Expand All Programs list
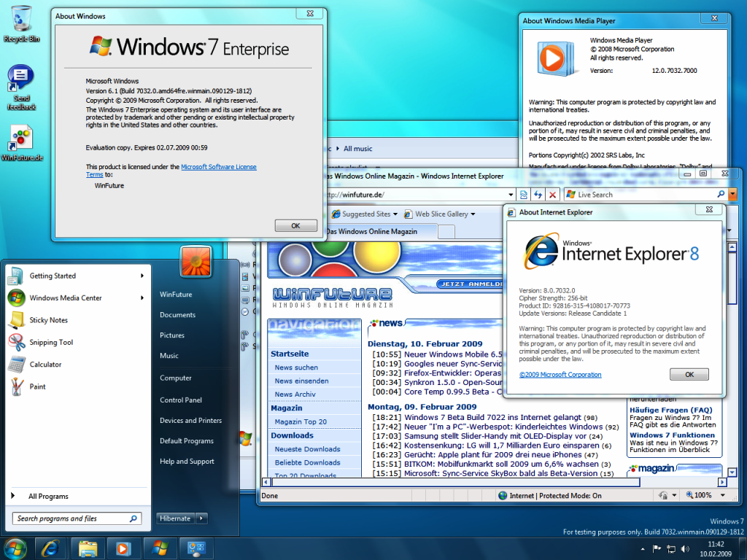Viewport: 747px width, 560px height. 47,496
